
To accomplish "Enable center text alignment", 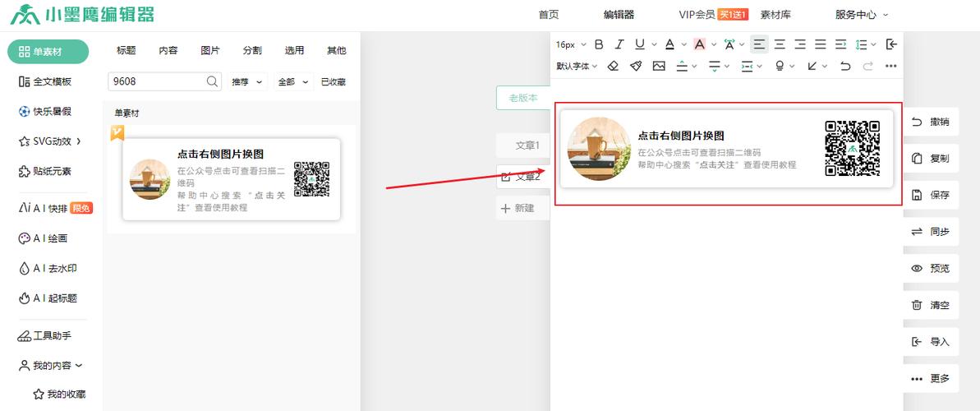I will [780, 44].
